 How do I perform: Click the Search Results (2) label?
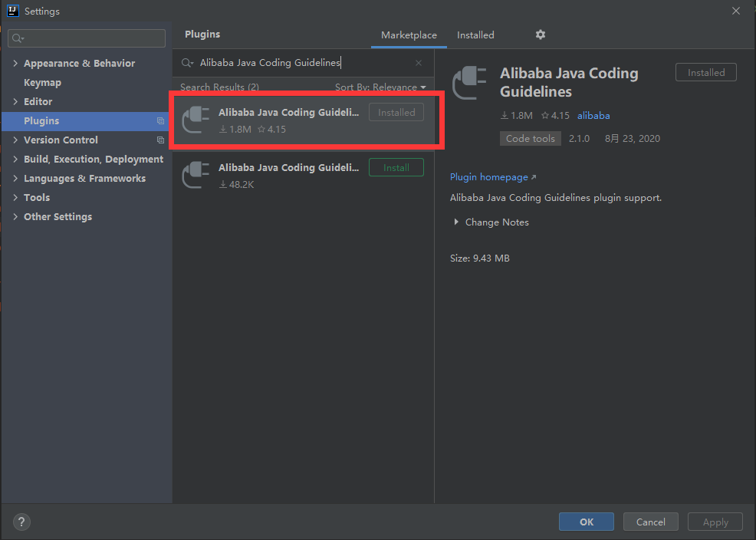(219, 87)
